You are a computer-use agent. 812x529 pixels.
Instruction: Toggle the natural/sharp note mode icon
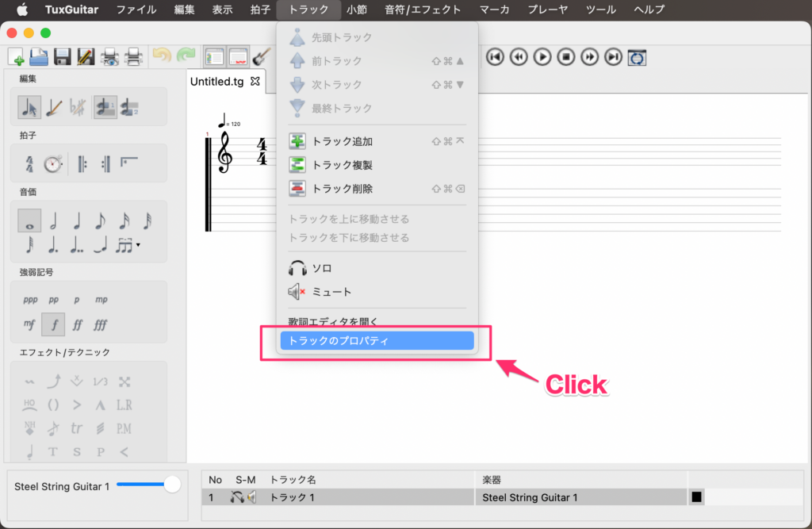point(77,108)
